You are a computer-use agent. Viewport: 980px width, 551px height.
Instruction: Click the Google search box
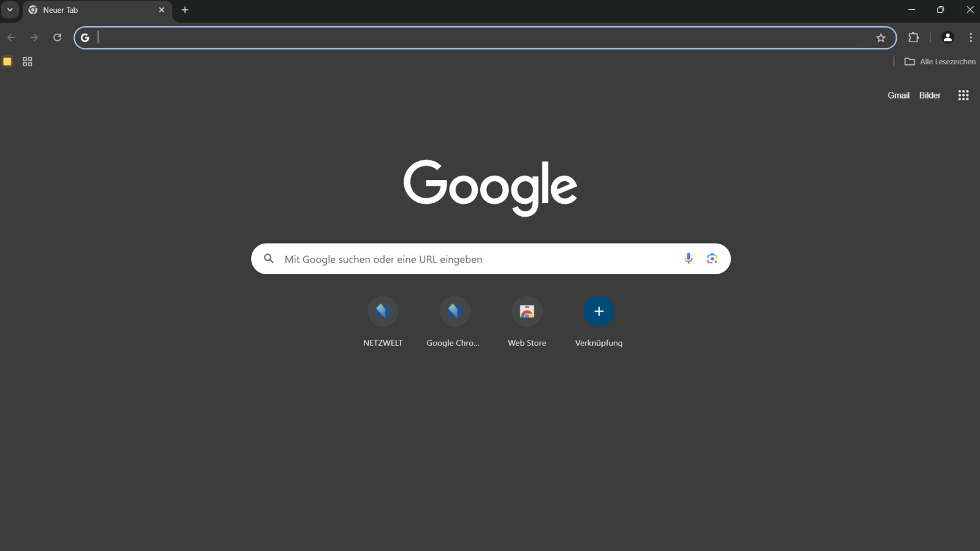click(x=491, y=259)
